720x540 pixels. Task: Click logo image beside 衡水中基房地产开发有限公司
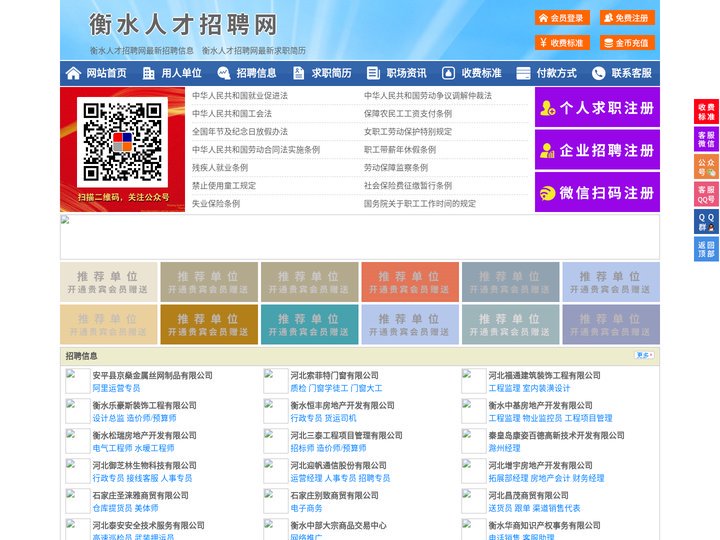(x=473, y=411)
